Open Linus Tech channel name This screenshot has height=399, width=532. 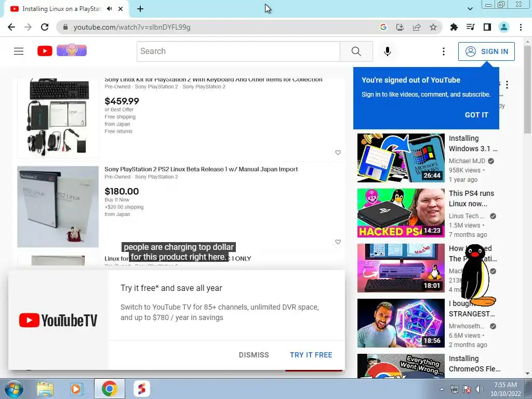[467, 216]
